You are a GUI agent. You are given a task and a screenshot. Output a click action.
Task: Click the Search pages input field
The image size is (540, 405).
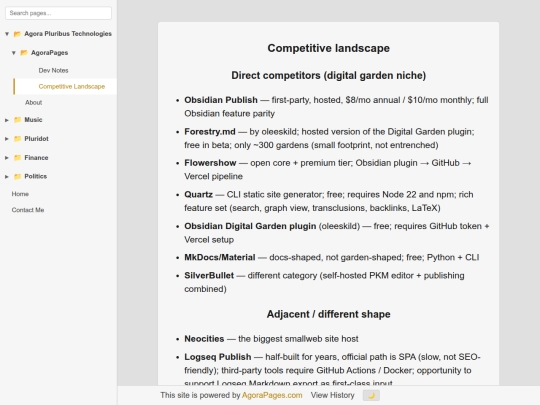pos(58,13)
